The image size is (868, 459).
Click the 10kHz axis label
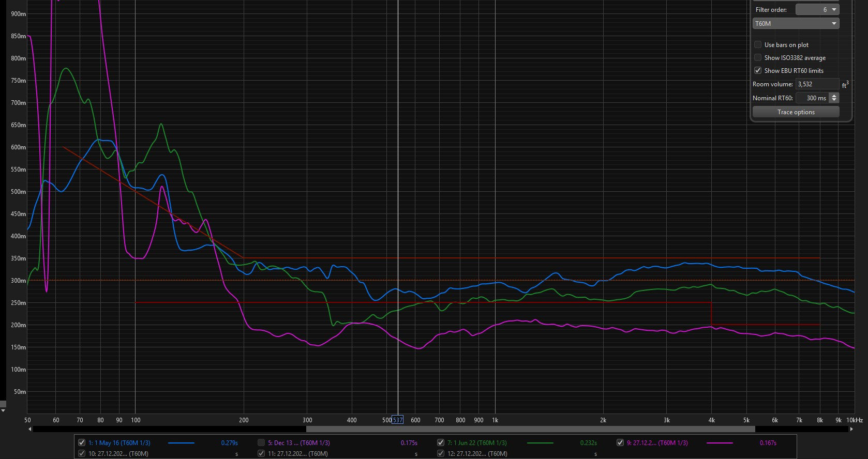point(855,420)
